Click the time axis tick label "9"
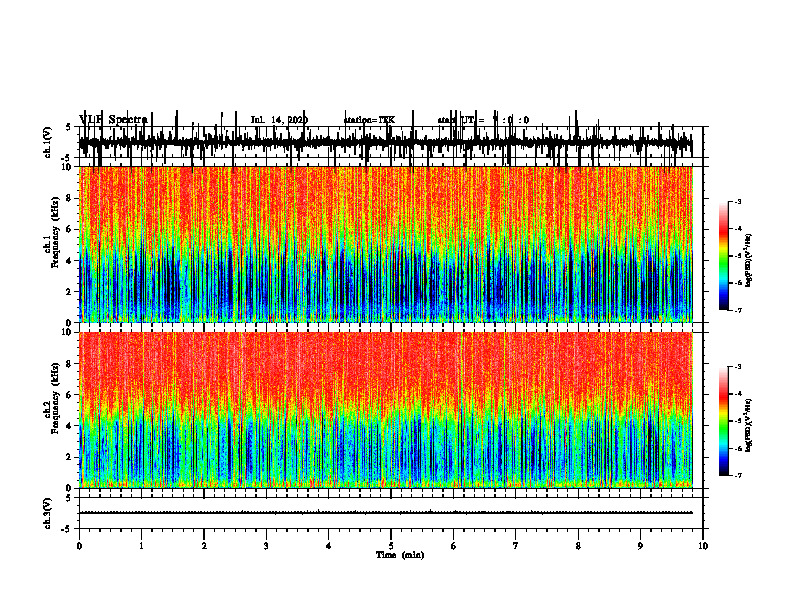Image resolution: width=792 pixels, height=612 pixels. coord(640,546)
